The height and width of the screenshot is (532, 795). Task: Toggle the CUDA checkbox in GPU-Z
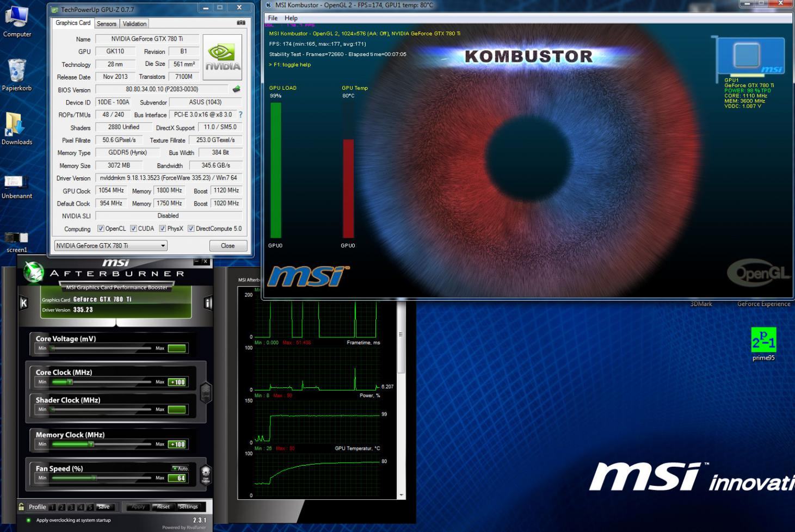(x=133, y=228)
